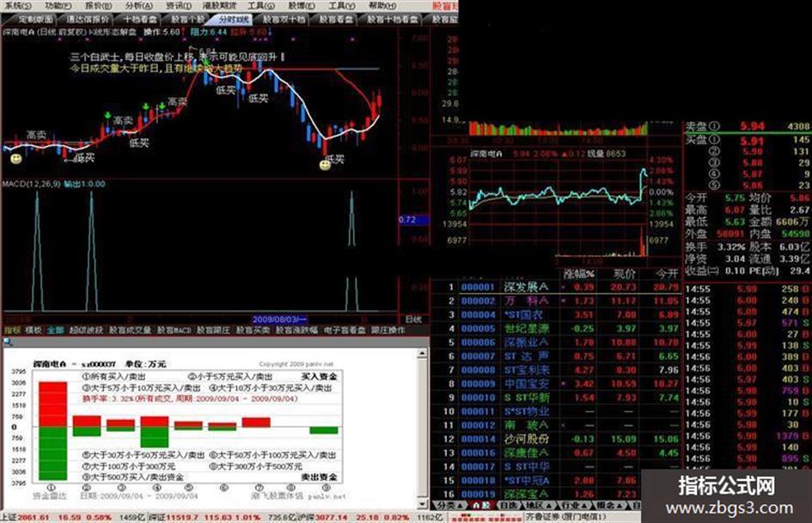Sort stock list by 现价 column
Image resolution: width=812 pixels, height=523 pixels.
pos(625,274)
